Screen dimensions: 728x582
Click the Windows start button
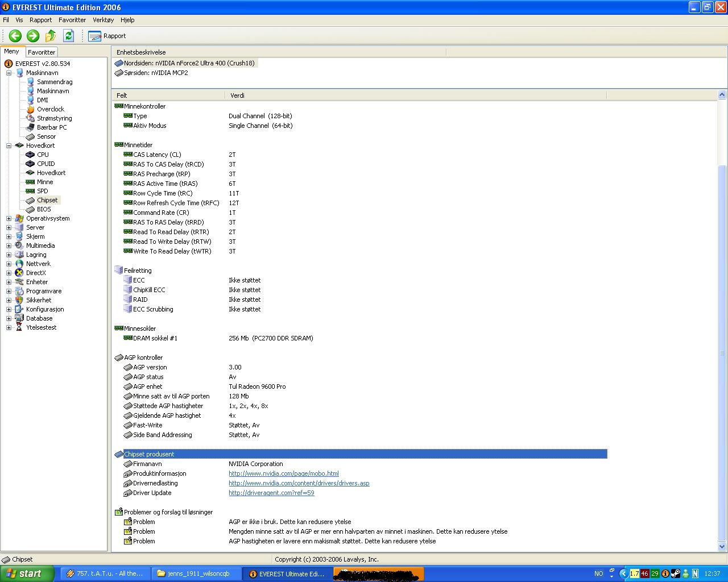click(x=27, y=573)
